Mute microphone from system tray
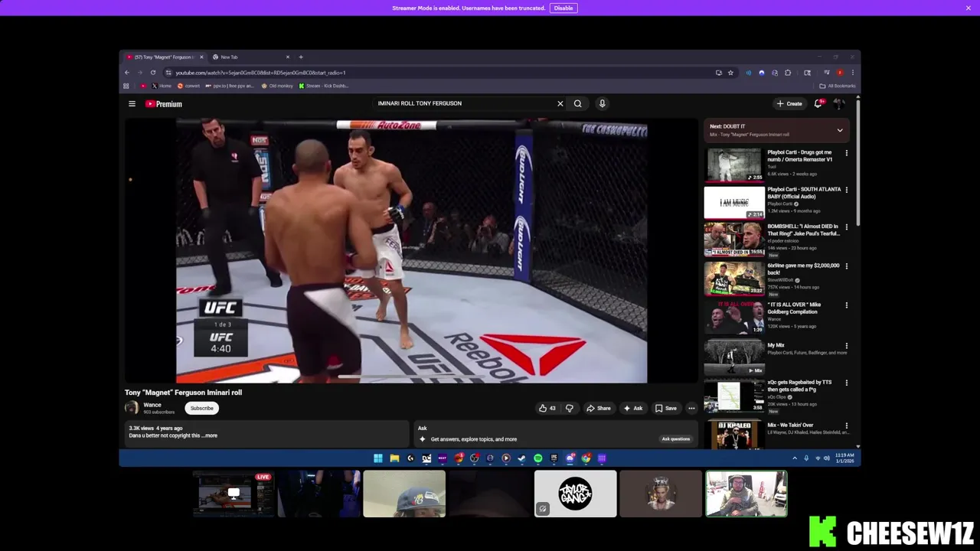 (806, 458)
